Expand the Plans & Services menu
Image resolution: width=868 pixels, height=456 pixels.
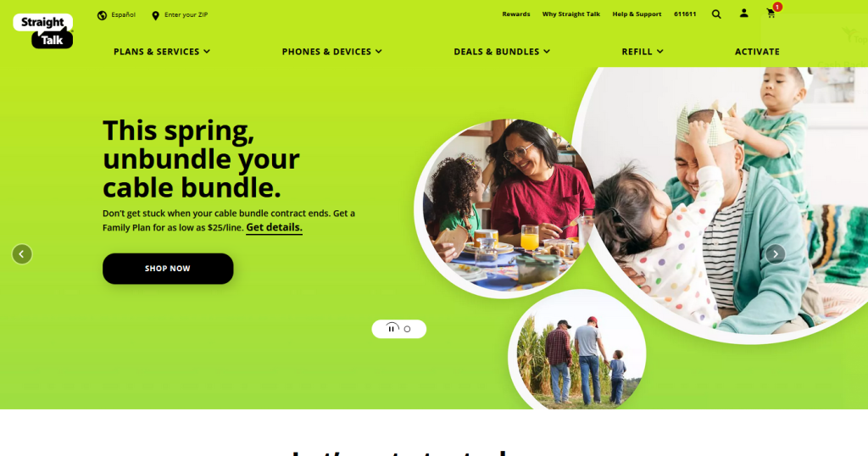(x=162, y=52)
